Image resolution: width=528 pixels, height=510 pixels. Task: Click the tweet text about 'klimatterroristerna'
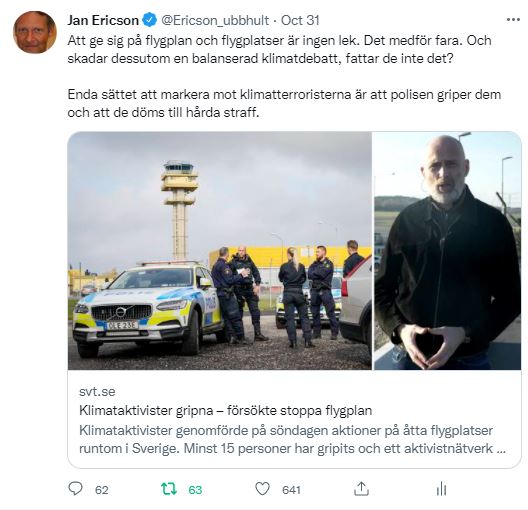click(284, 103)
